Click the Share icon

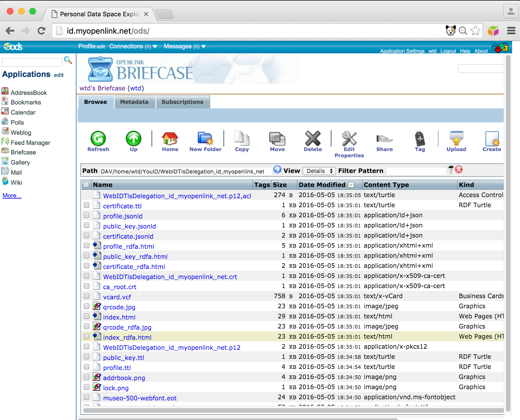point(384,139)
